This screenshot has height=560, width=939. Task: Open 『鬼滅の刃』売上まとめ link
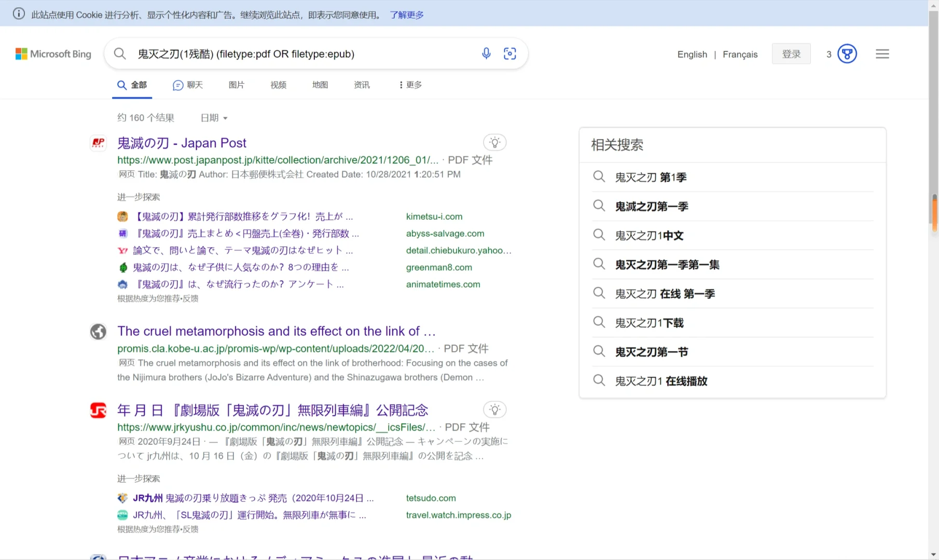246,233
